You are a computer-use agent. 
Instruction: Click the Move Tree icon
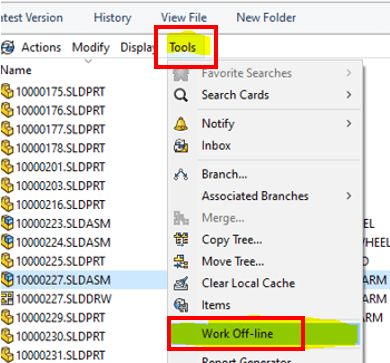click(181, 262)
